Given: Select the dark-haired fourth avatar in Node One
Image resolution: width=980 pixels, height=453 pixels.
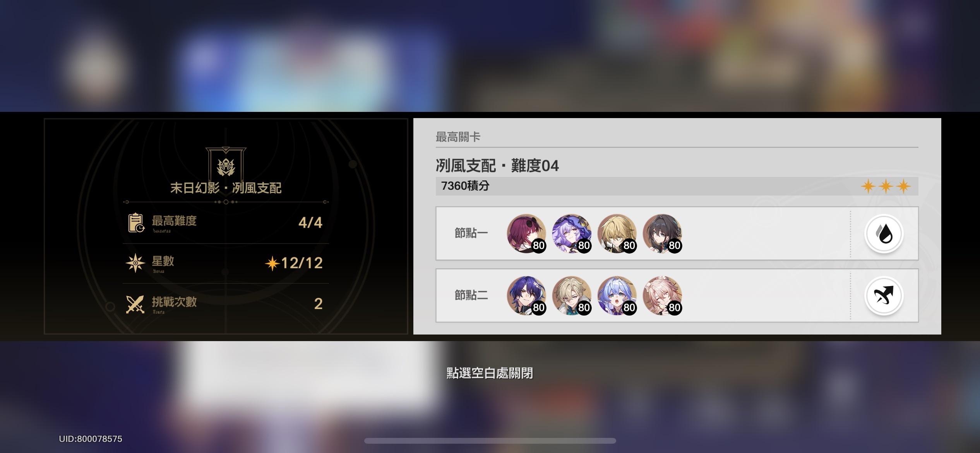Looking at the screenshot, I should 662,233.
